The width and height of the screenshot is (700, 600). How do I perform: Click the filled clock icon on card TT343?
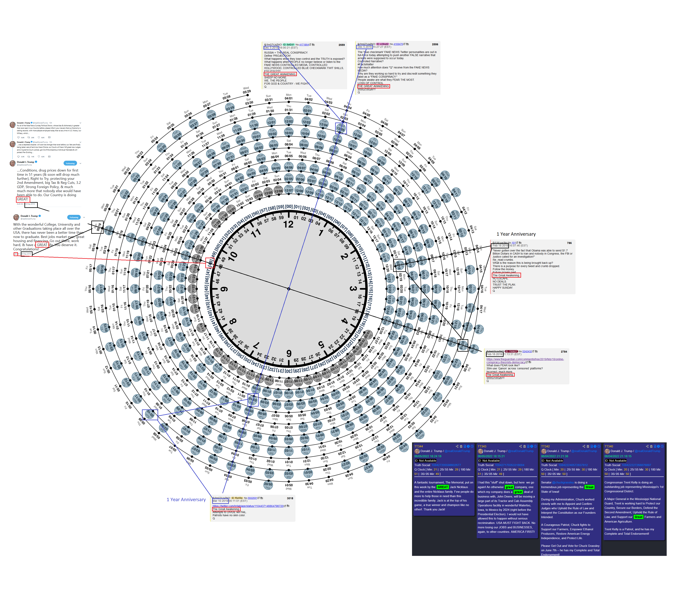532,446
